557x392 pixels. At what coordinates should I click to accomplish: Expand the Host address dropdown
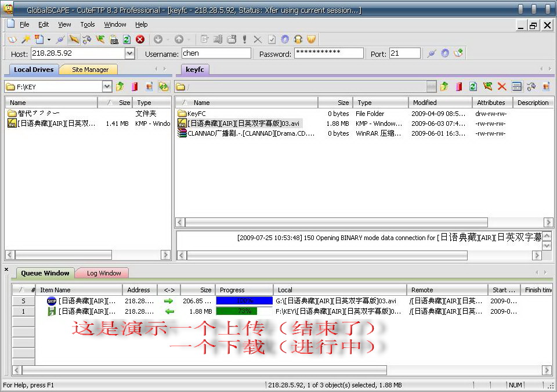[130, 53]
